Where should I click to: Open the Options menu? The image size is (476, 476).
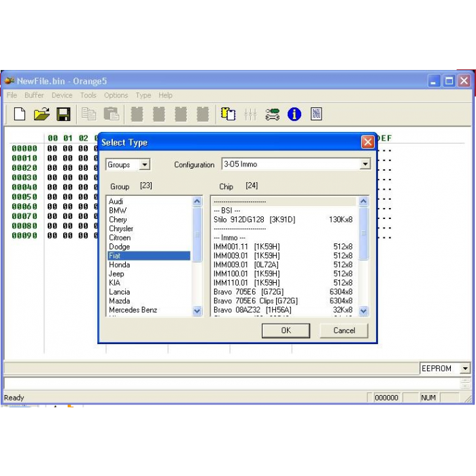116,95
